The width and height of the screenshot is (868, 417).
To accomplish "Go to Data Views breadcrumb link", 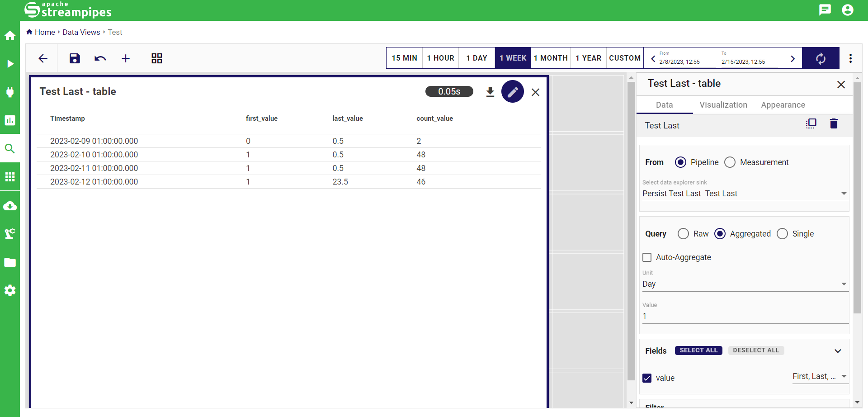I will (81, 32).
